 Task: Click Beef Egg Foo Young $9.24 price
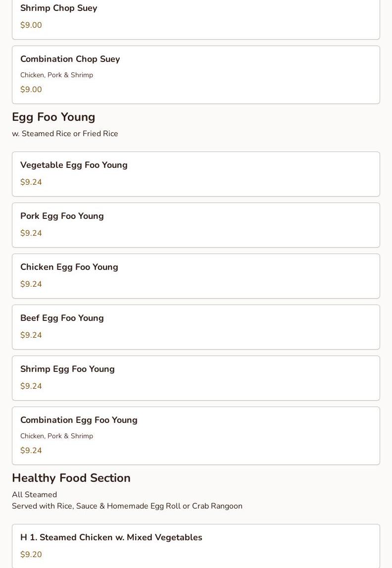pyautogui.click(x=31, y=335)
